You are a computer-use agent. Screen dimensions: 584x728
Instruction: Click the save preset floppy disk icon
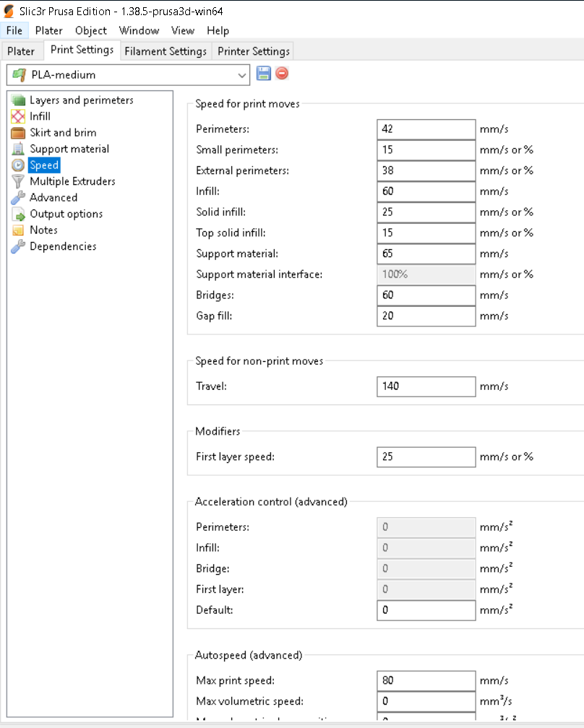[x=263, y=74]
